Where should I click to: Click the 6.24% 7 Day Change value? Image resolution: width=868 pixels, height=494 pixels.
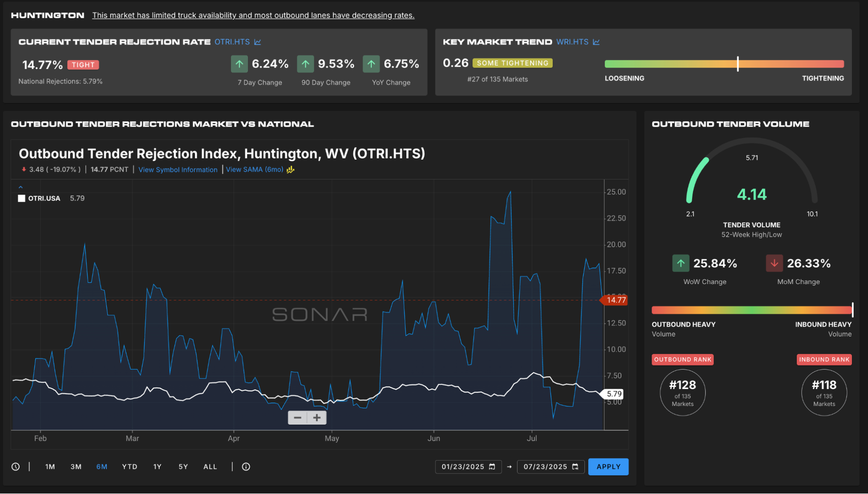[x=270, y=64]
